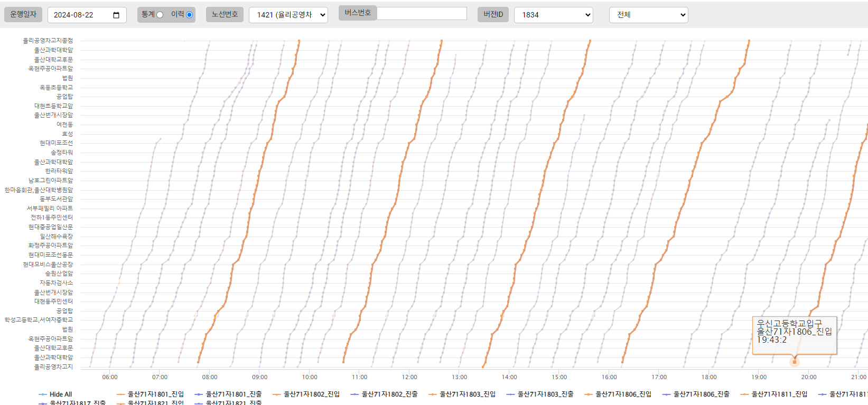Select the 통계 radio button
868x405 pixels.
[160, 15]
